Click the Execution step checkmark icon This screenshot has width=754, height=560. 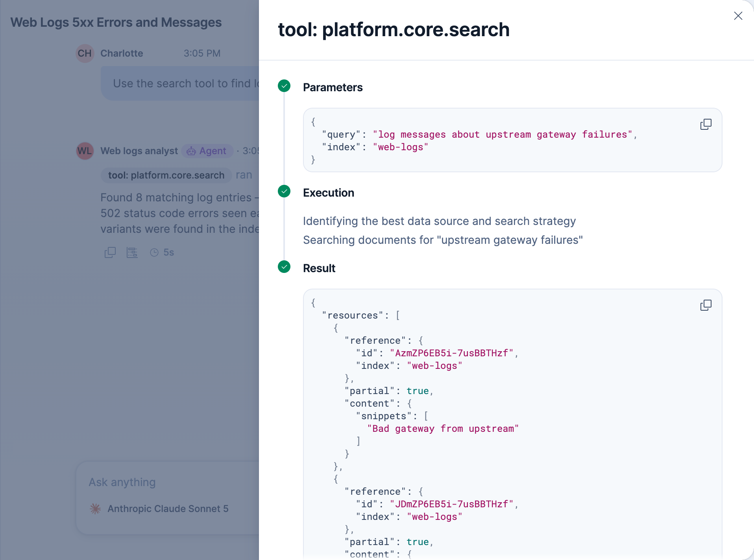(x=284, y=191)
